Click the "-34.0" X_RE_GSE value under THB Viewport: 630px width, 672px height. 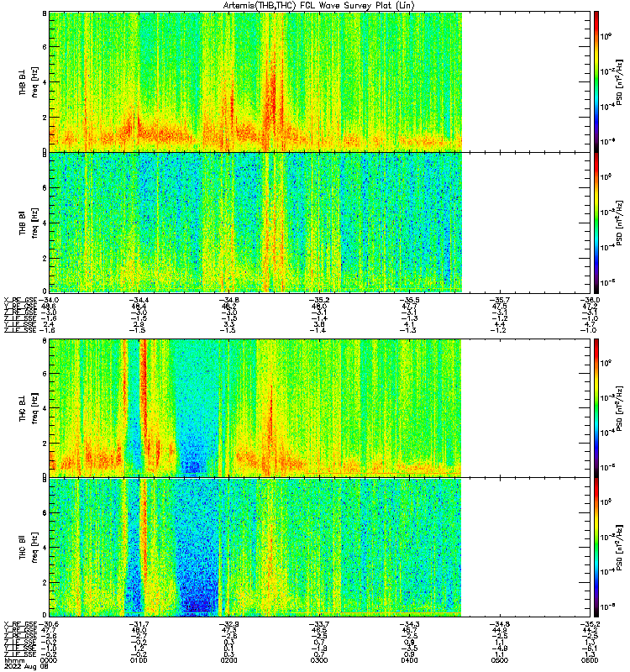click(49, 300)
